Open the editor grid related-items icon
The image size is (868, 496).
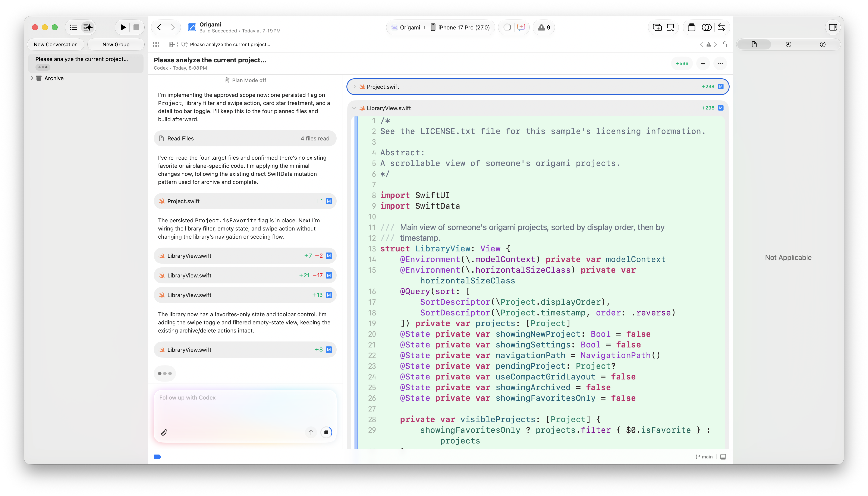click(156, 44)
